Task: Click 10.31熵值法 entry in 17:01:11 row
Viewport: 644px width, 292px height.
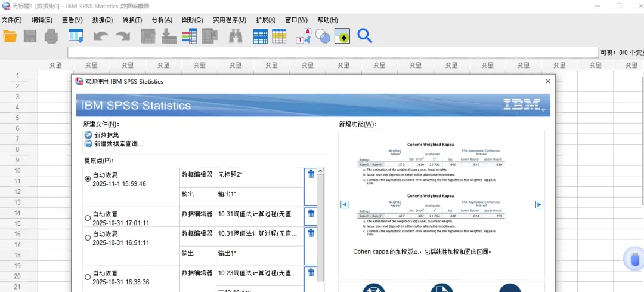Action: point(258,214)
